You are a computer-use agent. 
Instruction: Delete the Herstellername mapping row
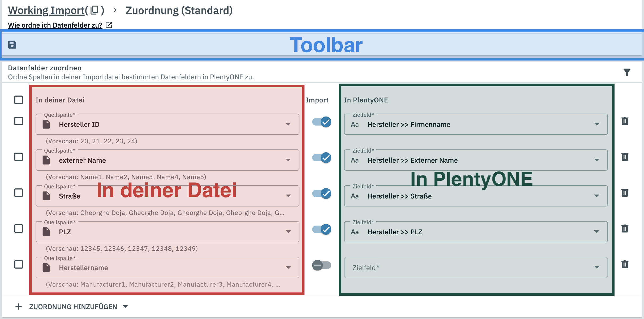[x=625, y=264]
